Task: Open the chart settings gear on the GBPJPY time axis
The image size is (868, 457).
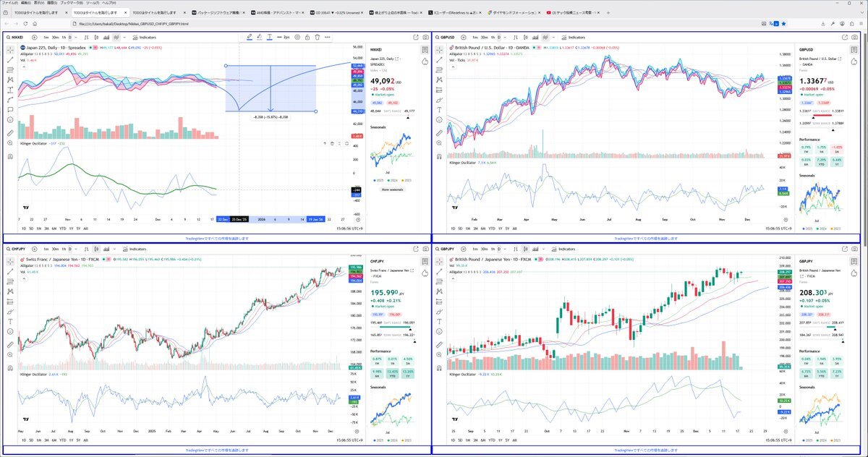Action: coord(786,432)
